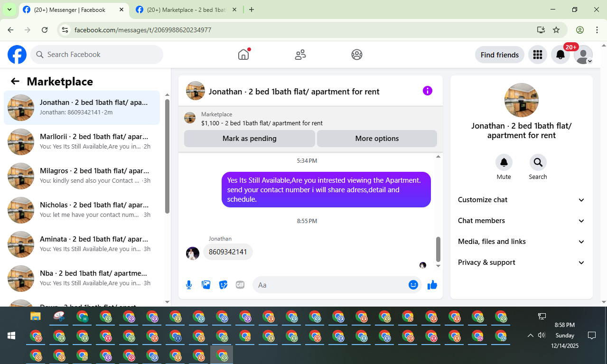Viewport: 607px width, 364px height.
Task: Click the Search Facebook field
Action: click(97, 55)
